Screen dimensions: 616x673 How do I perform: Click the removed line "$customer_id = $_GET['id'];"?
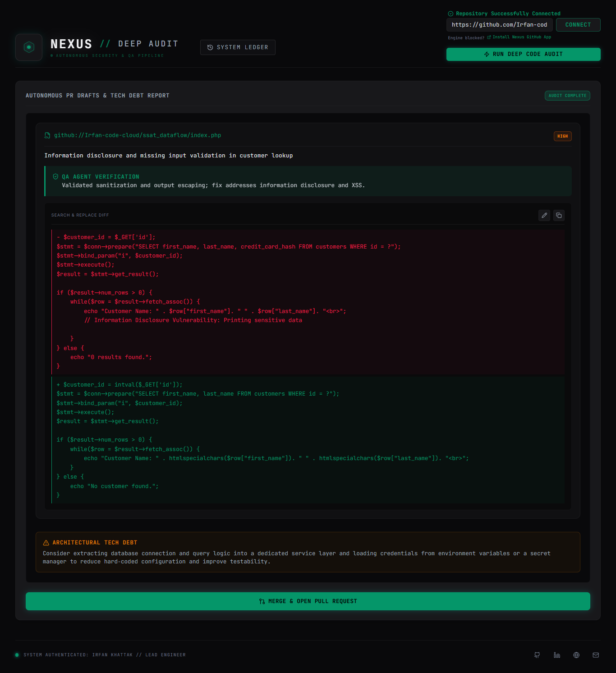tap(106, 237)
